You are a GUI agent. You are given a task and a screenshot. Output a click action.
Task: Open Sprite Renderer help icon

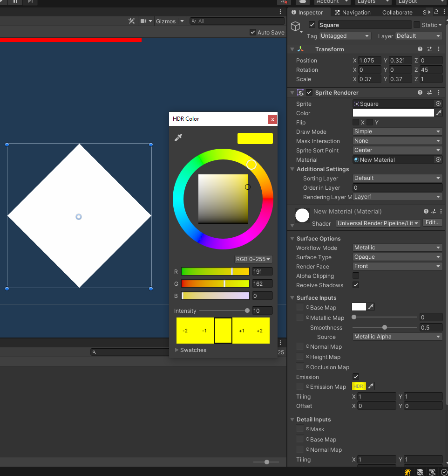click(420, 92)
